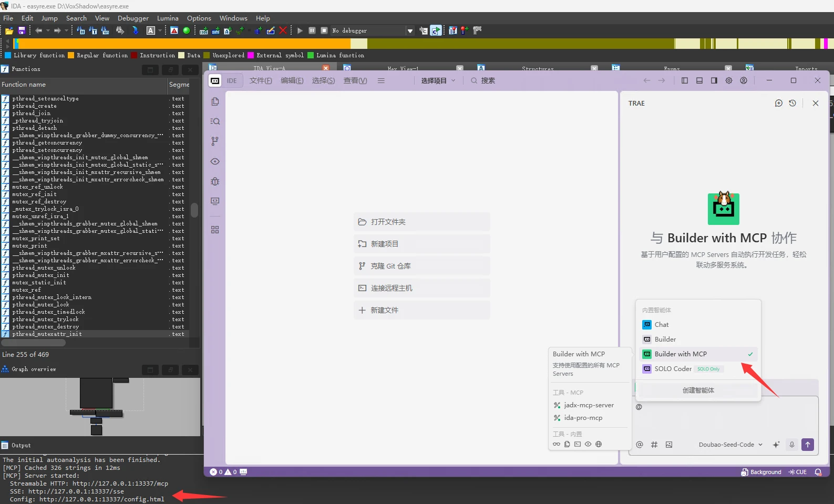Click the Function name column header
834x504 pixels.
83,85
